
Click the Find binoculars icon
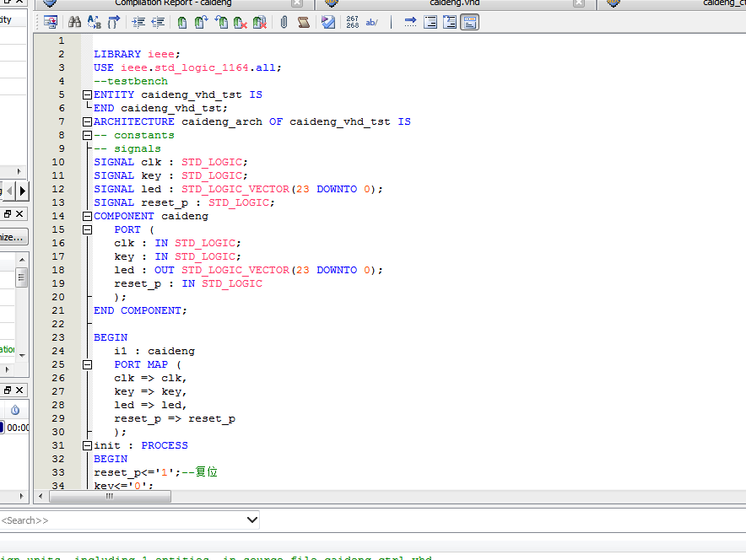(74, 22)
